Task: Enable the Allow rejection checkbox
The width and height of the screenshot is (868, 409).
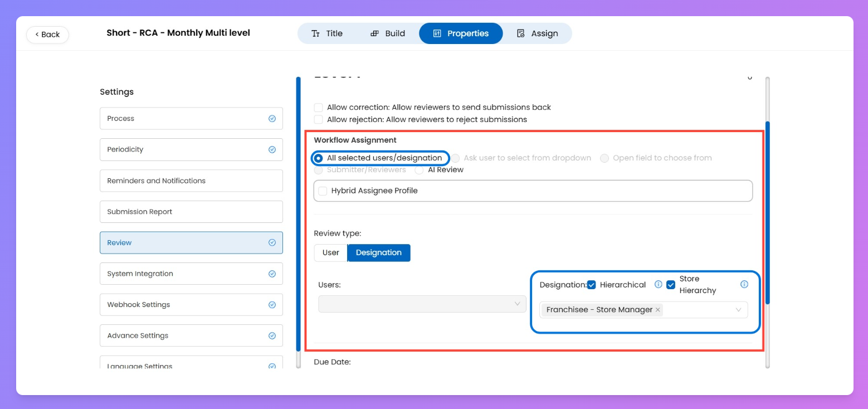Action: click(318, 119)
